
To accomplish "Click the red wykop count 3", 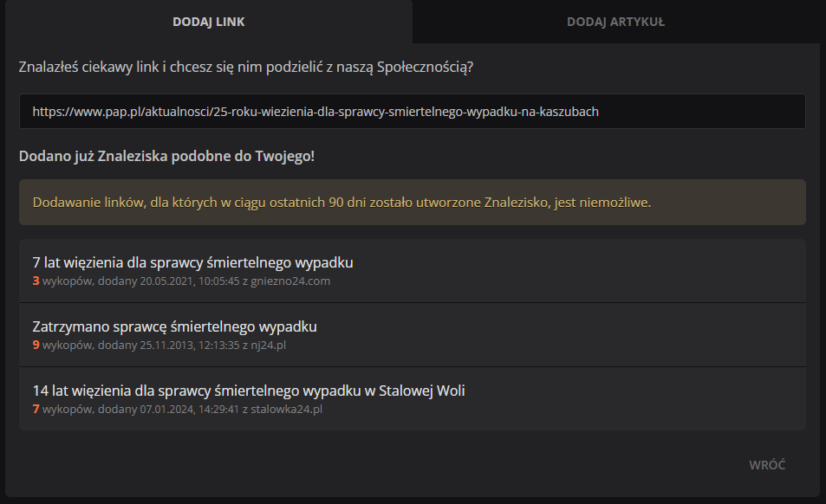I will click(36, 281).
